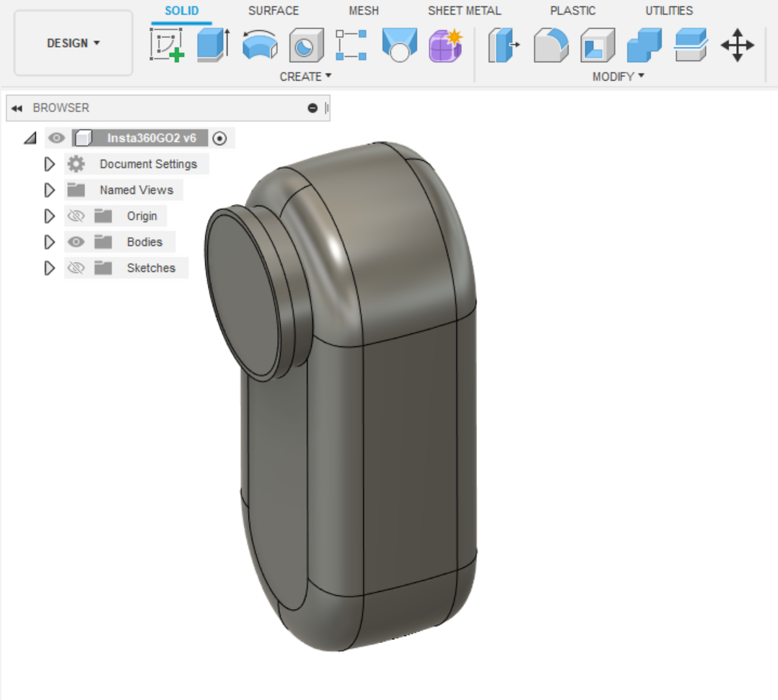Hide the Bodies folder
The image size is (778, 700).
76,242
